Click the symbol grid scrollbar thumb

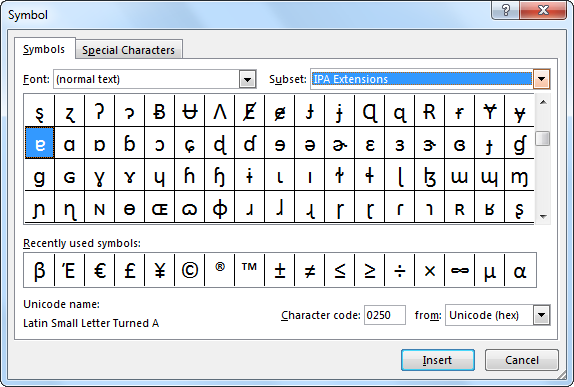[543, 138]
